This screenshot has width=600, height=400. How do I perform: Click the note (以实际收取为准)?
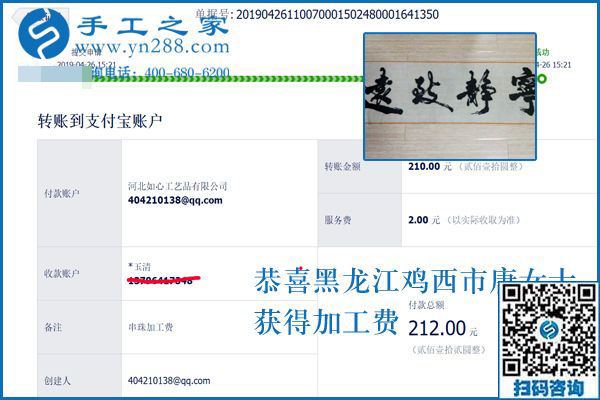(x=484, y=220)
